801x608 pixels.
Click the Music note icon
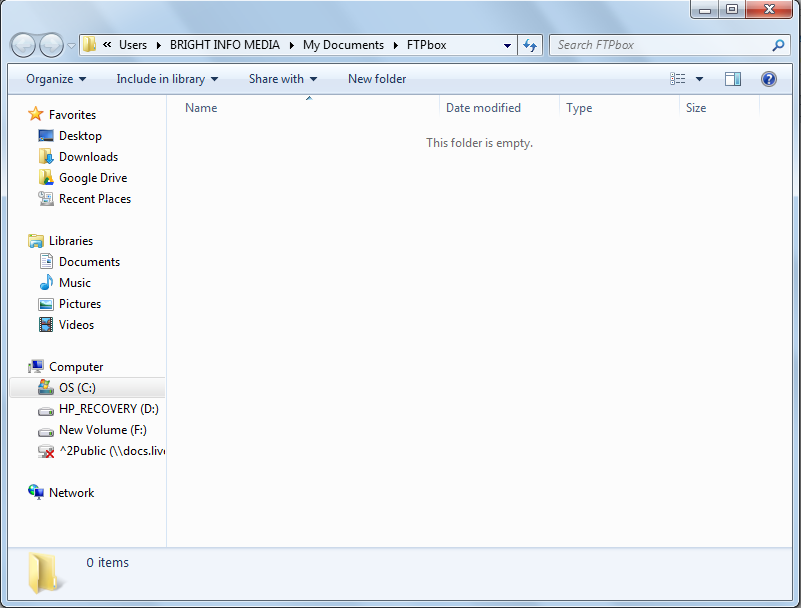[x=46, y=283]
